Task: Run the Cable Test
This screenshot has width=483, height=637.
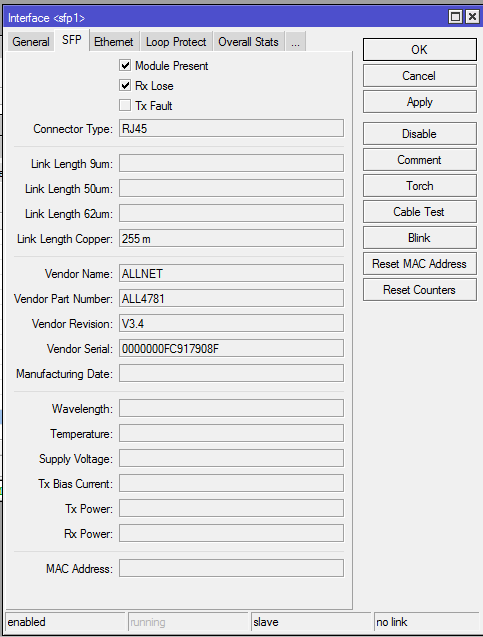Action: click(x=420, y=212)
